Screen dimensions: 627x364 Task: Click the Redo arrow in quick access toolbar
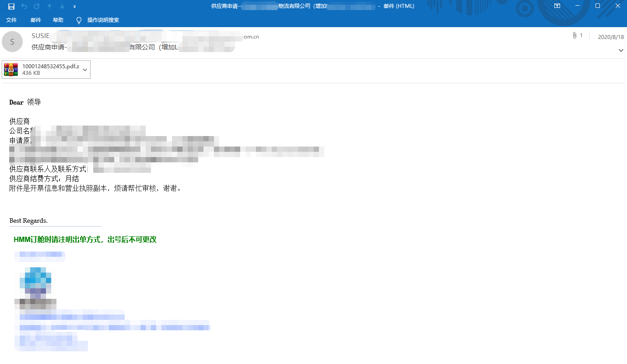37,6
